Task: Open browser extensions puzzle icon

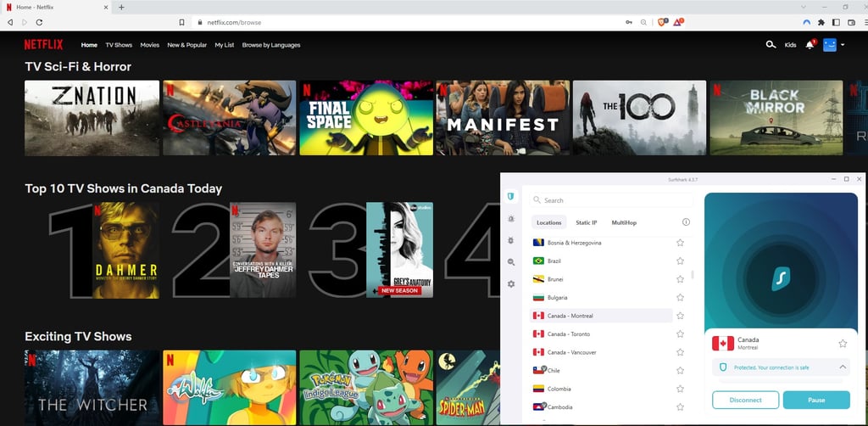Action: tap(821, 22)
